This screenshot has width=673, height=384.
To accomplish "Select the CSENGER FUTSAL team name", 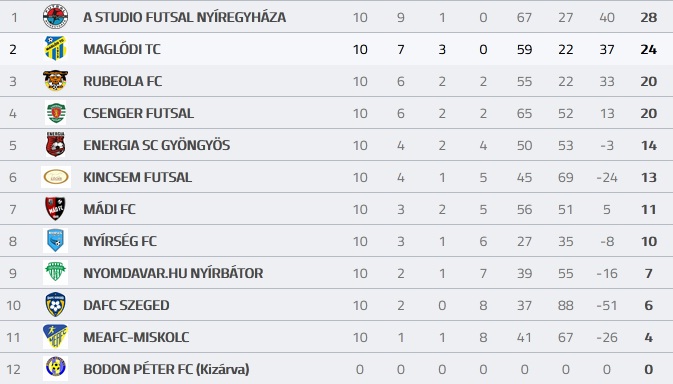I will tap(138, 113).
